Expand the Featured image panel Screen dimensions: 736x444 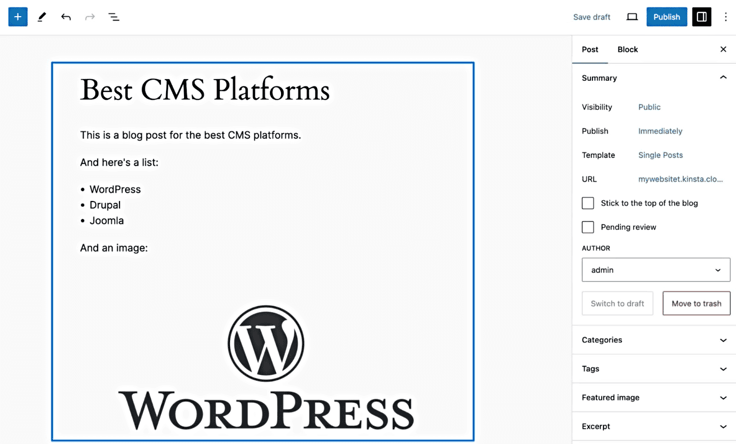[654, 398]
